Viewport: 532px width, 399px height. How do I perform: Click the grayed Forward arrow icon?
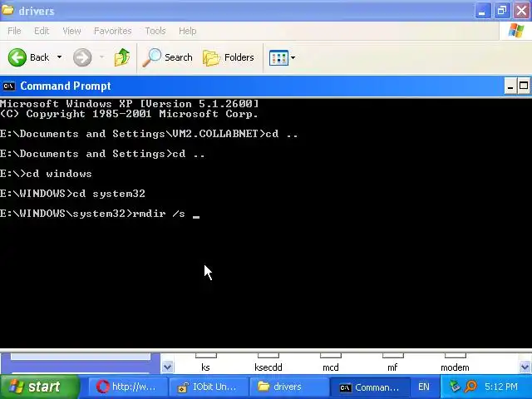point(82,57)
